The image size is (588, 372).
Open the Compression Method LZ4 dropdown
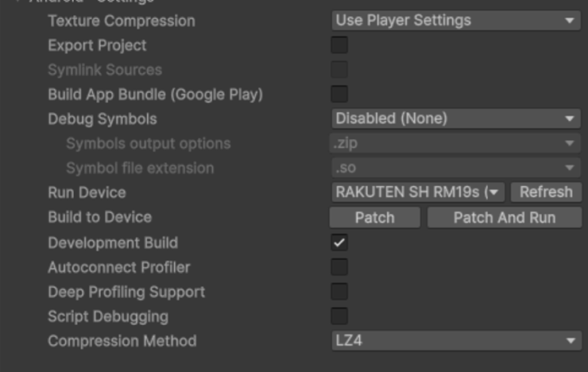click(455, 341)
